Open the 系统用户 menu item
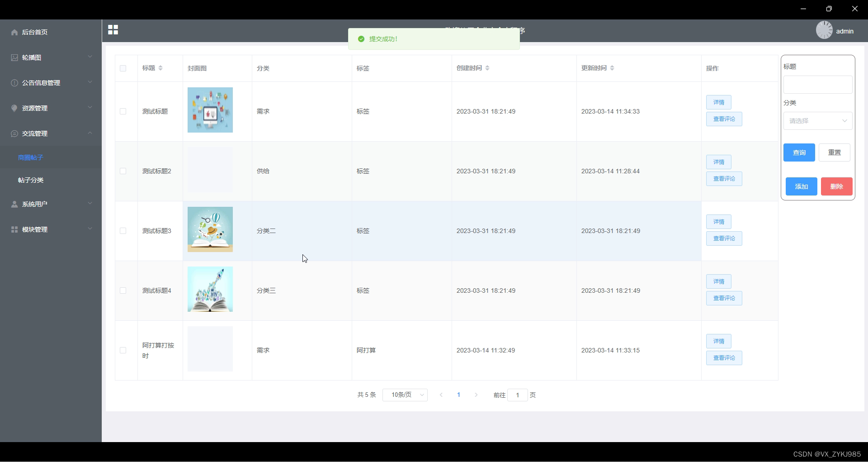The height and width of the screenshot is (462, 868). [x=51, y=204]
